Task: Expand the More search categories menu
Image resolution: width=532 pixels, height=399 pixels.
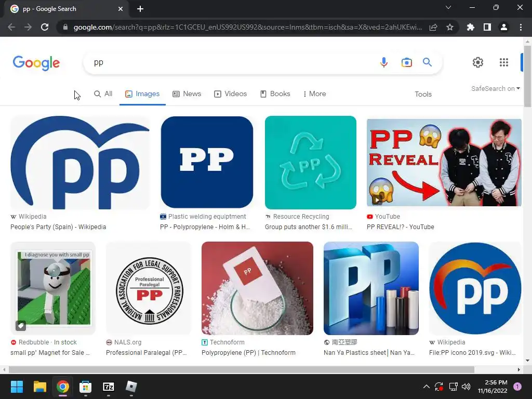Action: 314,94
